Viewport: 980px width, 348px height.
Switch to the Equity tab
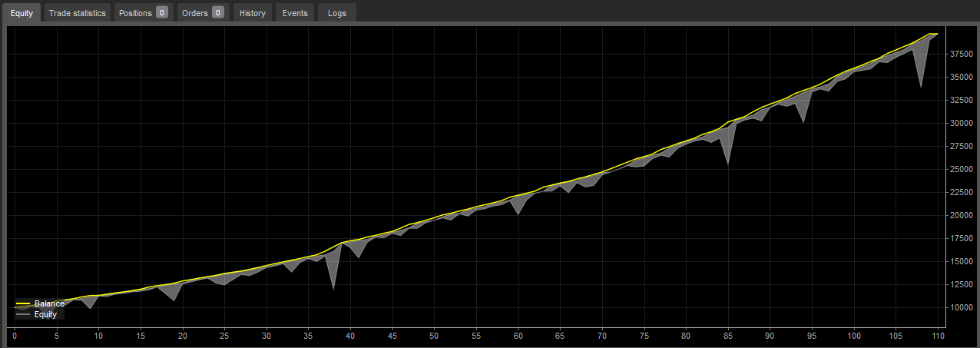coord(22,13)
